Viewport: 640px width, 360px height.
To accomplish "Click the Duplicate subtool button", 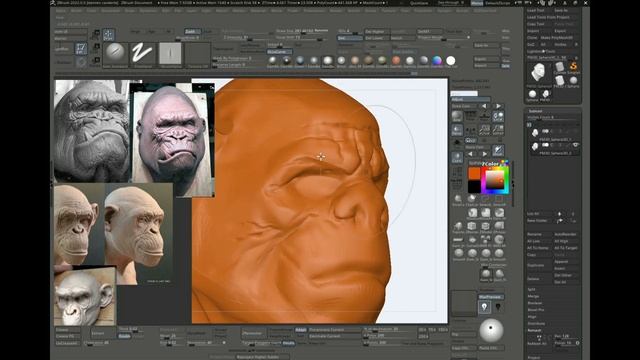I will click(536, 265).
